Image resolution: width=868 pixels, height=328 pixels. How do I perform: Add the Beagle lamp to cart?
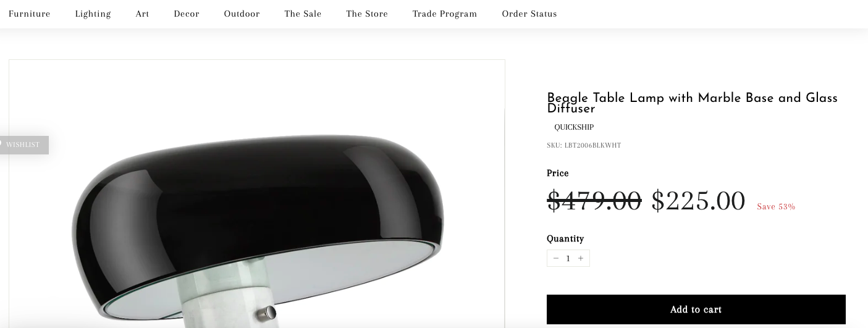tap(696, 309)
